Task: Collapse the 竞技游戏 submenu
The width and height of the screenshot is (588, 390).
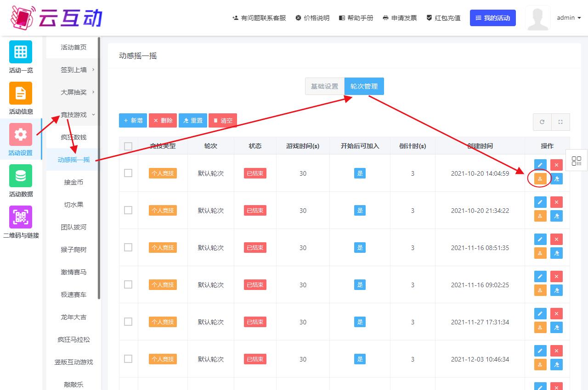Action: (73, 115)
